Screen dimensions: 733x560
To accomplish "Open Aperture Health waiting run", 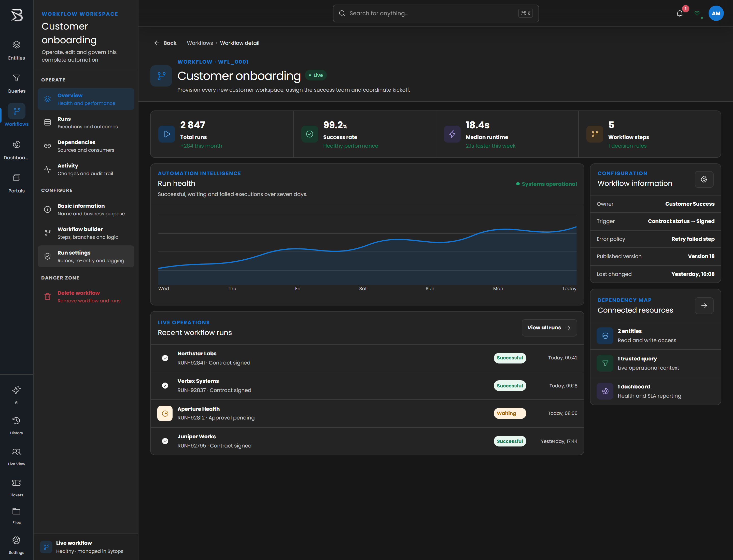I will tap(367, 413).
